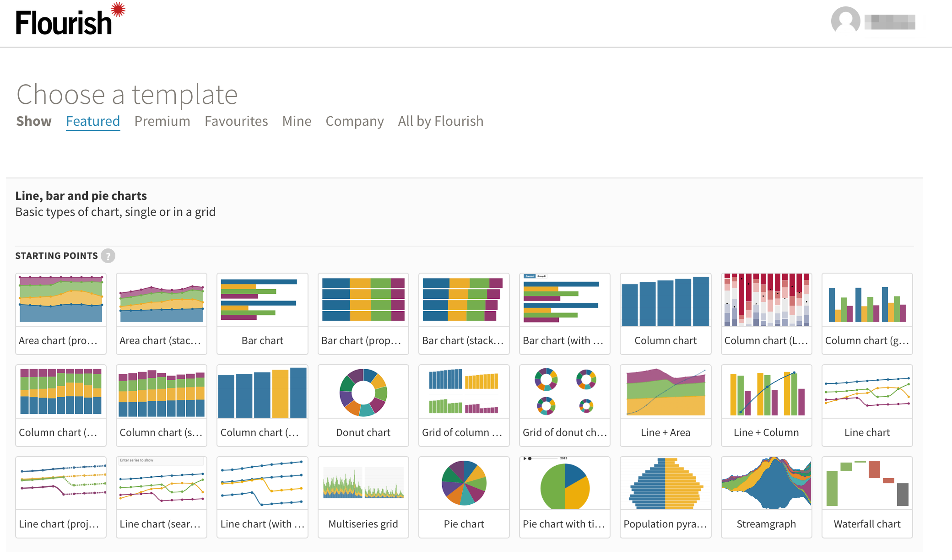Select the Donut chart template
This screenshot has width=952, height=560.
(x=363, y=405)
